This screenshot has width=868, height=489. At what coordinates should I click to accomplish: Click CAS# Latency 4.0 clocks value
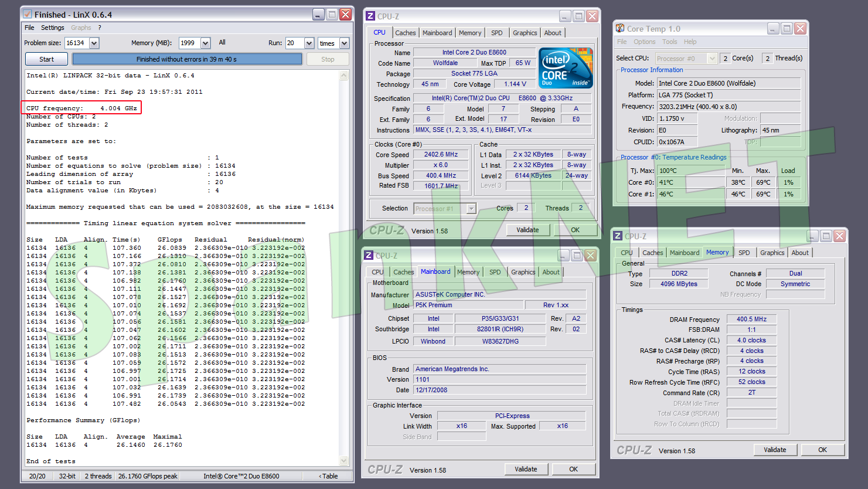click(751, 340)
